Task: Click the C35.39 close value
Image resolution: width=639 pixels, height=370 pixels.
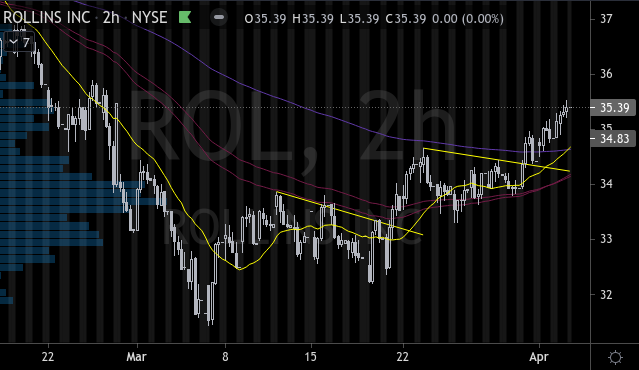Action: tap(405, 19)
